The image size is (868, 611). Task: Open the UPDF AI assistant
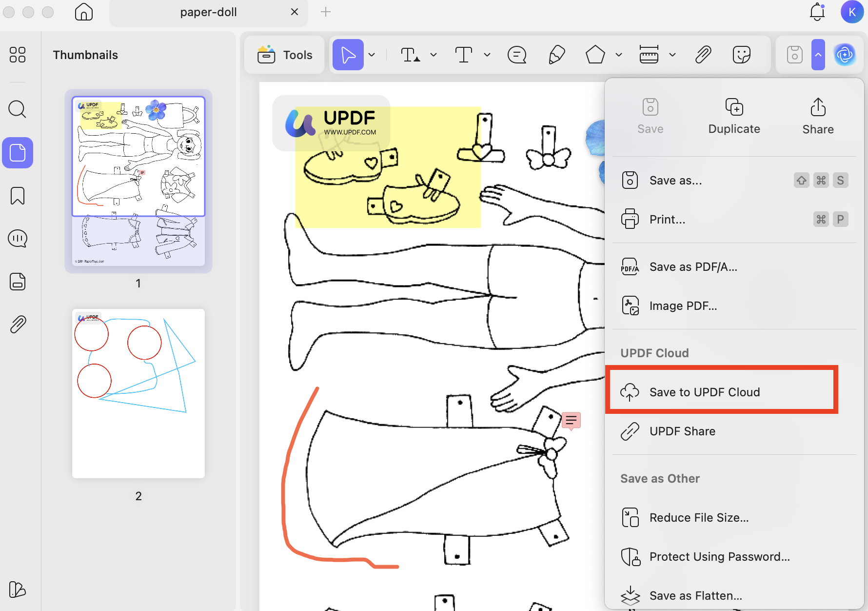tap(845, 55)
